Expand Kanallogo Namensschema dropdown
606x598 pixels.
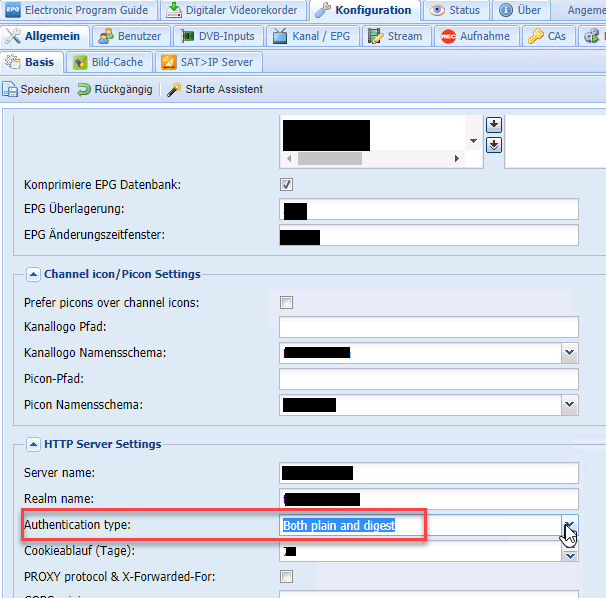pyautogui.click(x=569, y=353)
